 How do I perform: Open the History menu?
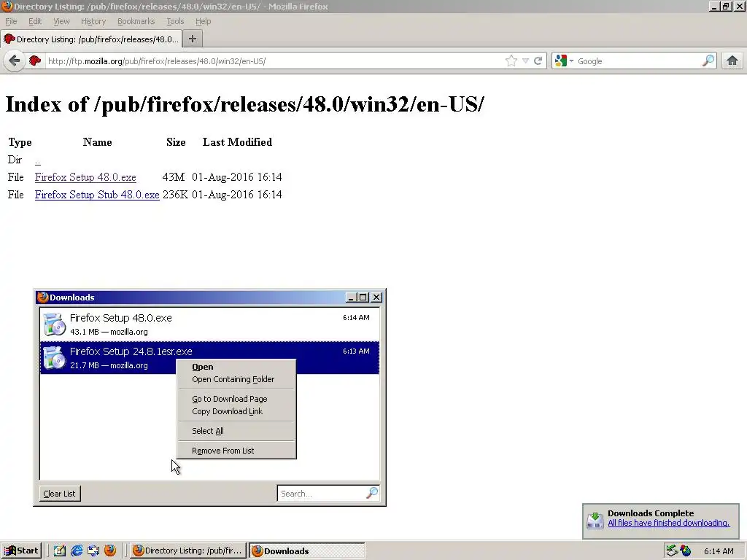coord(93,21)
